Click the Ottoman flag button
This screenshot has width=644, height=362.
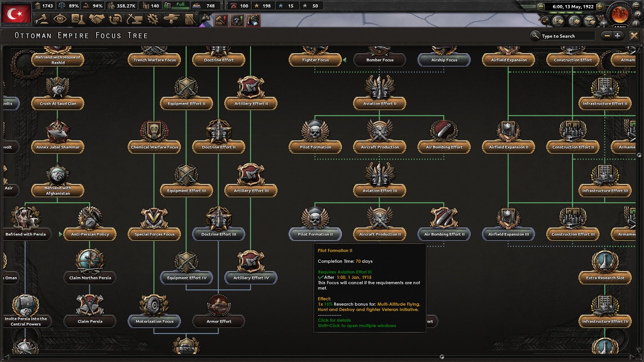[16, 13]
